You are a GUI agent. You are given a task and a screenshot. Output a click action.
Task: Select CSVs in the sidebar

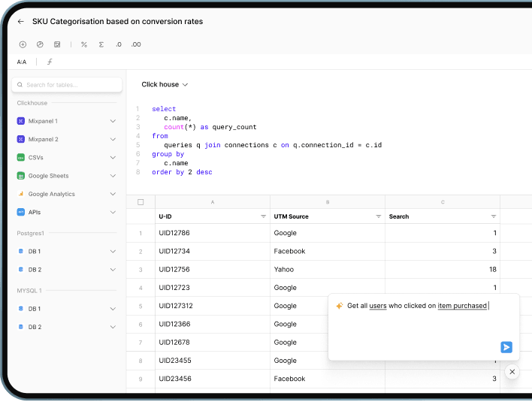pos(35,158)
